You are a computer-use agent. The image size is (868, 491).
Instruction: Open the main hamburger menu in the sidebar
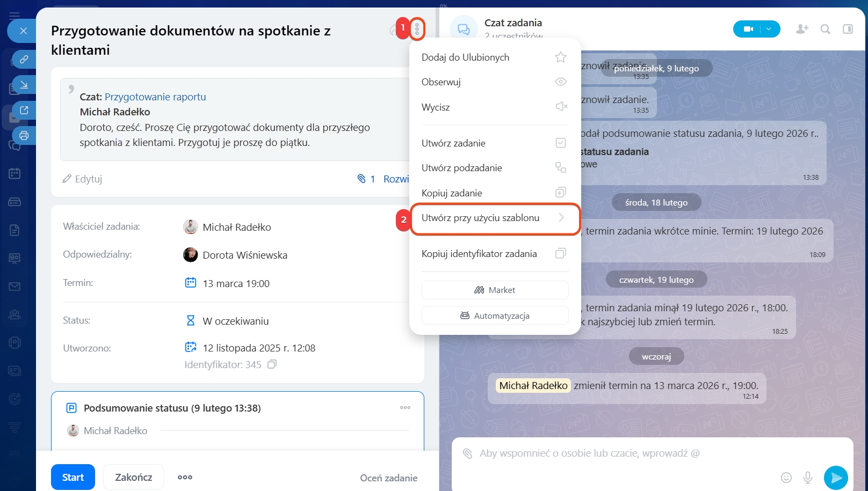point(15,15)
